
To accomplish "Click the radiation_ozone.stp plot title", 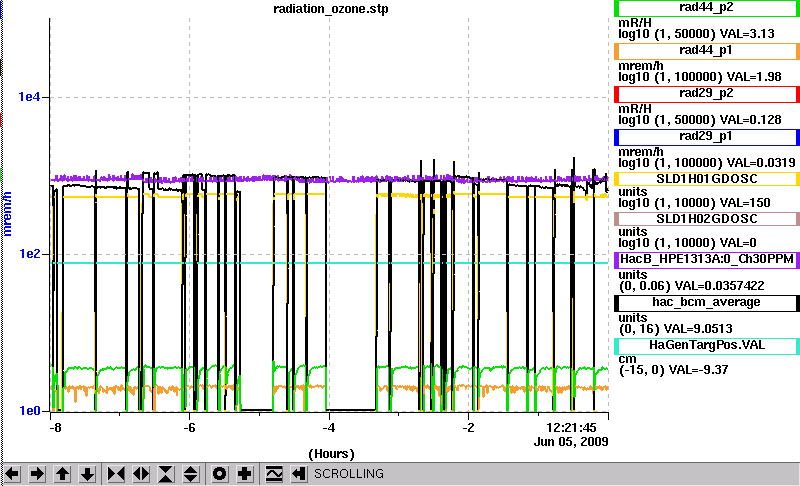I will pyautogui.click(x=331, y=9).
